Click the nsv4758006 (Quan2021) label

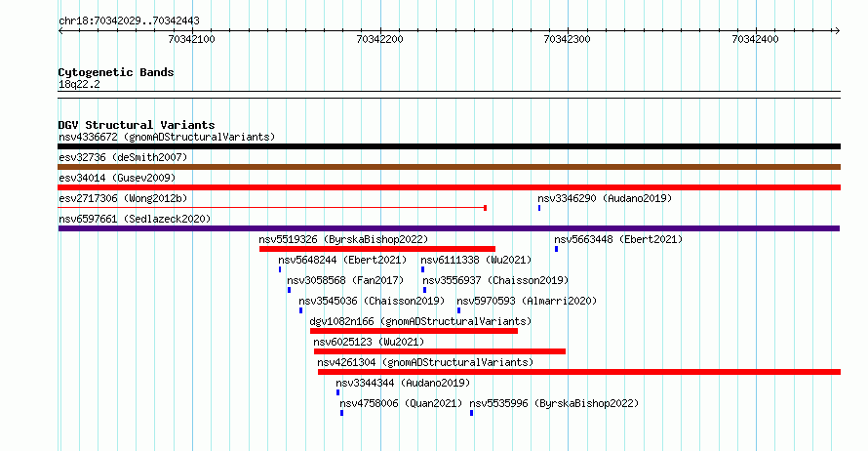click(401, 403)
